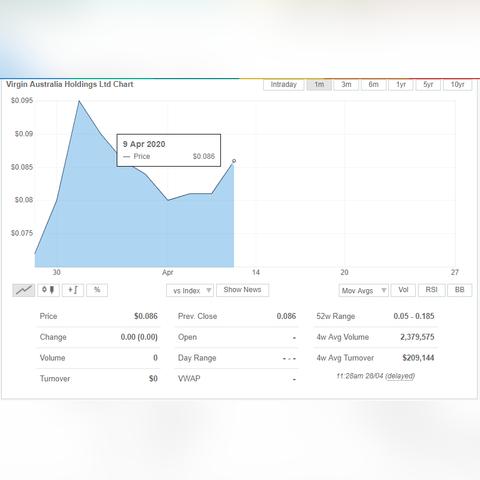480x480 pixels.
Task: Click the Turnover label
Action: coord(55,379)
